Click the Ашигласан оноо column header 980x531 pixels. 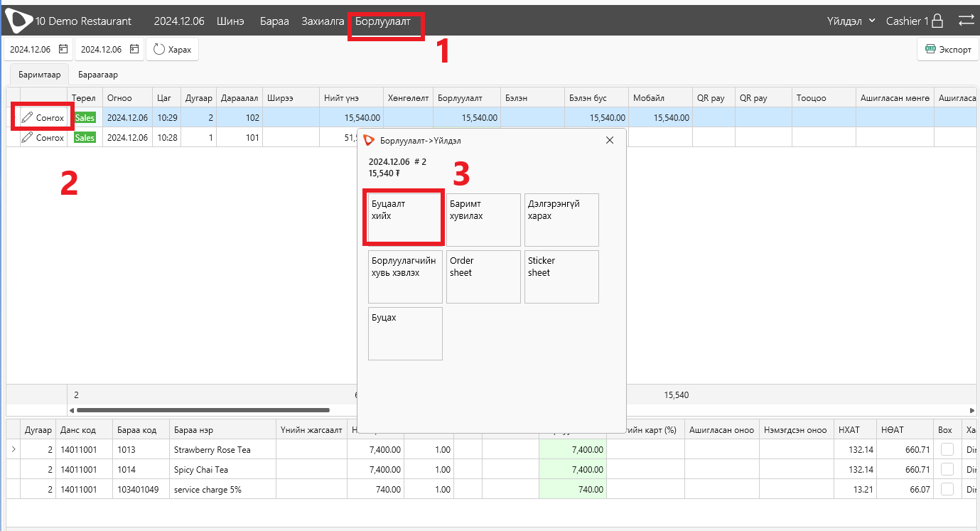coord(721,429)
